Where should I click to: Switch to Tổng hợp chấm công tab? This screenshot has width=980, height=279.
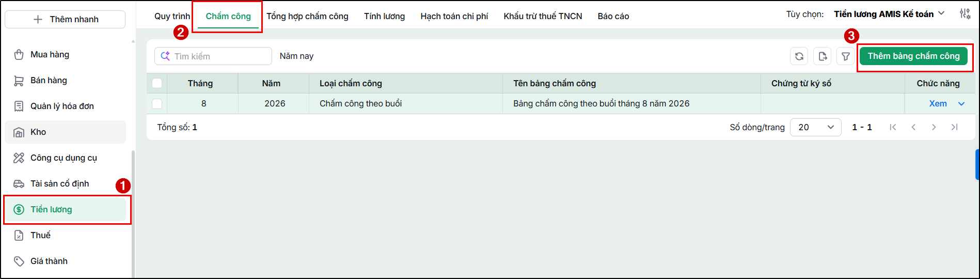pyautogui.click(x=307, y=16)
